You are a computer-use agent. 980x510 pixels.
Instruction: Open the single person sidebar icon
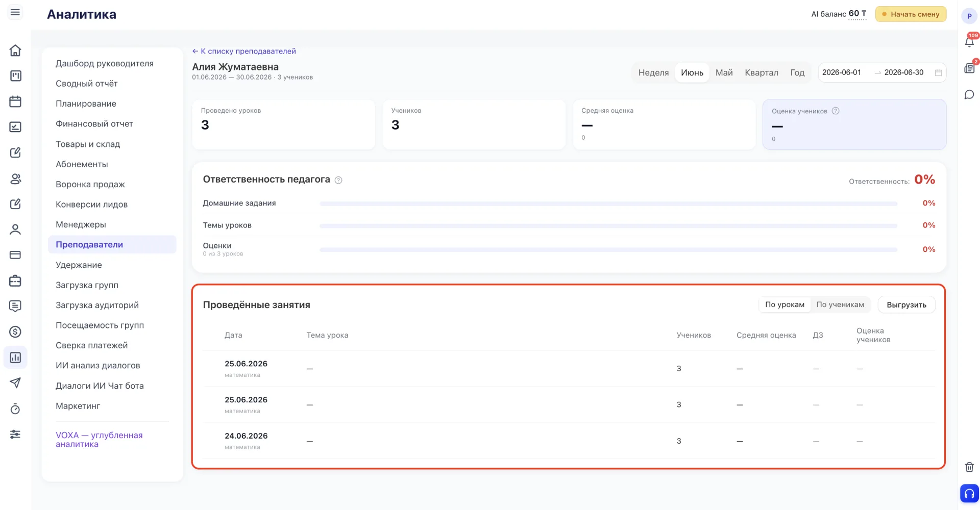click(x=15, y=229)
